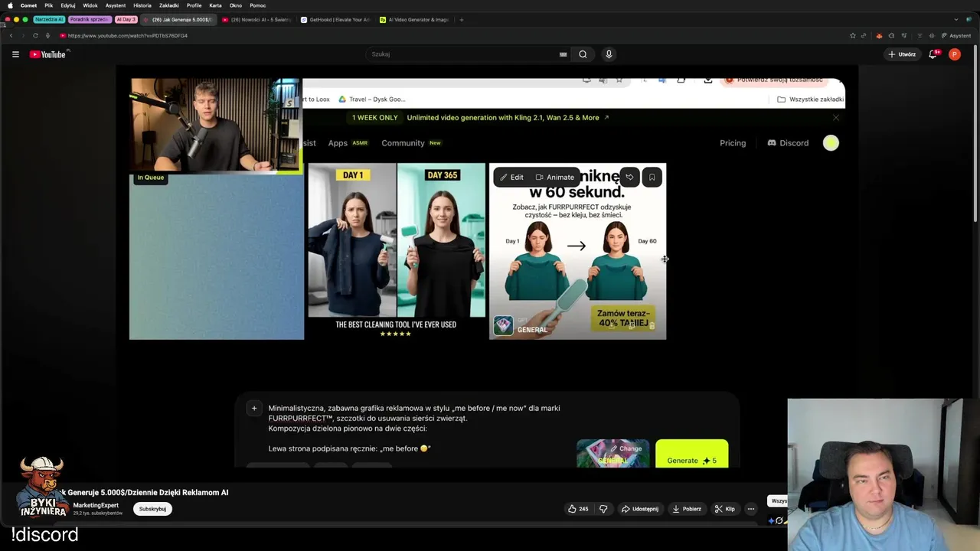Viewport: 980px width, 551px height.
Task: Change the GENERAL style preset
Action: point(612,454)
